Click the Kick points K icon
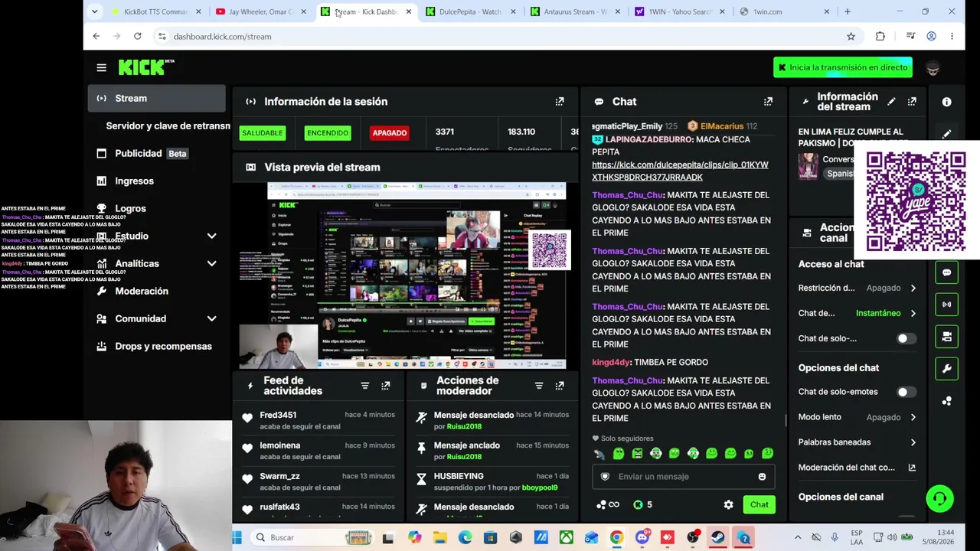The image size is (980, 551). point(638,505)
